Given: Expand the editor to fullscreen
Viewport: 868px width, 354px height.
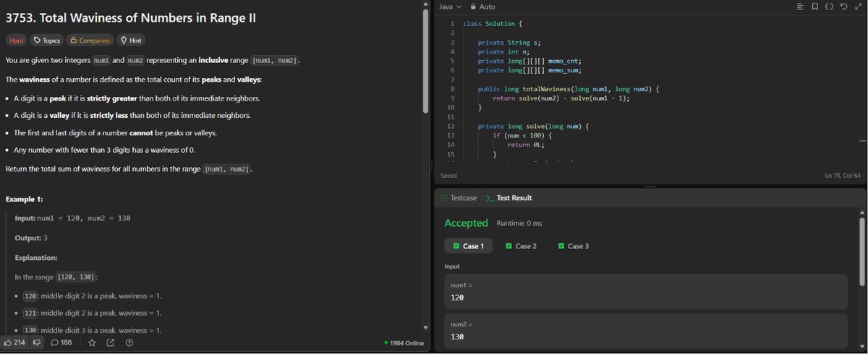Looking at the screenshot, I should tap(858, 7).
